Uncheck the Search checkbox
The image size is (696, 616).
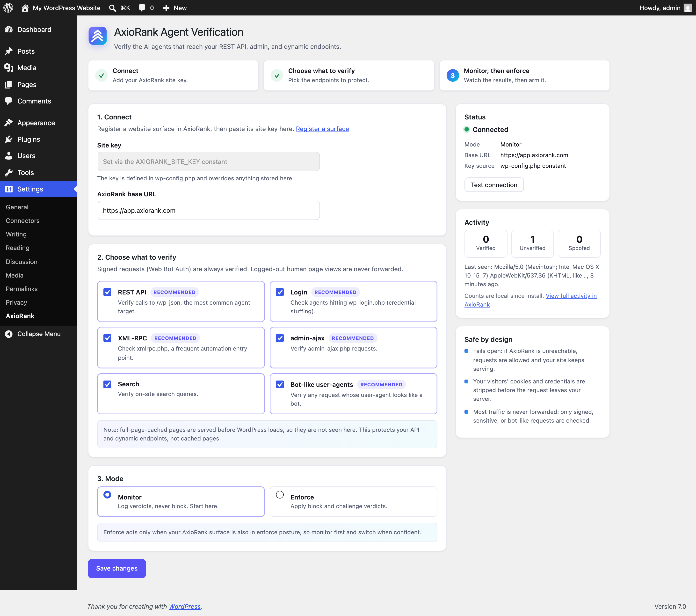point(107,384)
